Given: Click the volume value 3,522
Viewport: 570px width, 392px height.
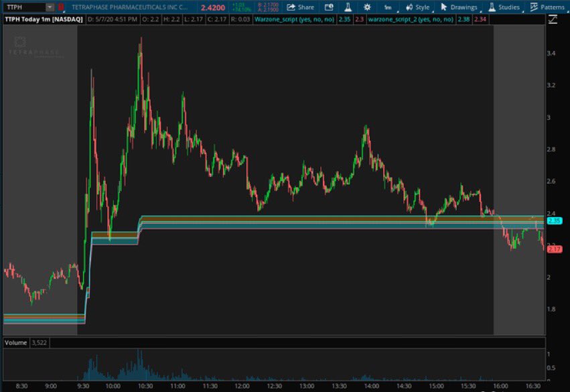Looking at the screenshot, I should tap(39, 342).
